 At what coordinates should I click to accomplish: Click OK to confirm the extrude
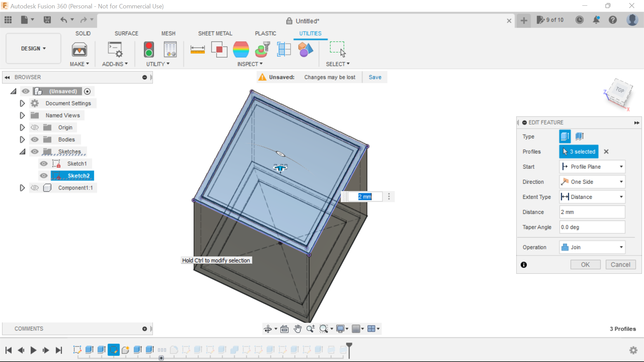(x=585, y=264)
